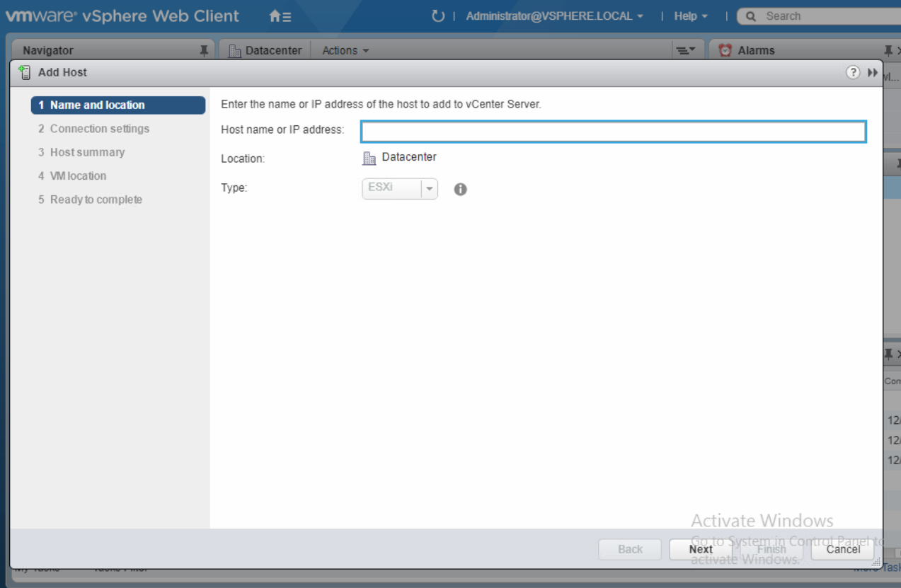Select step 5 Ready to complete
The height and width of the screenshot is (588, 901).
[x=91, y=200]
